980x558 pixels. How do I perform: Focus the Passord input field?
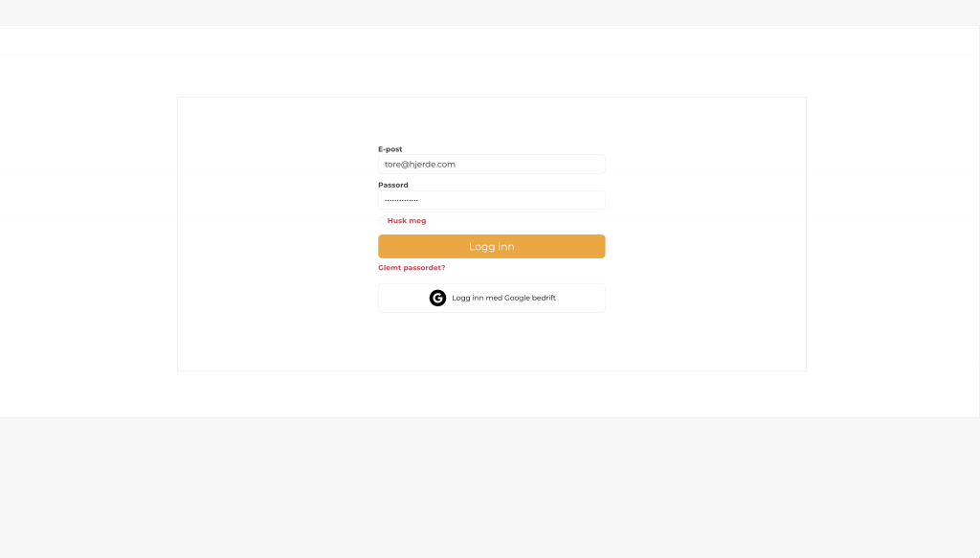[x=491, y=200]
